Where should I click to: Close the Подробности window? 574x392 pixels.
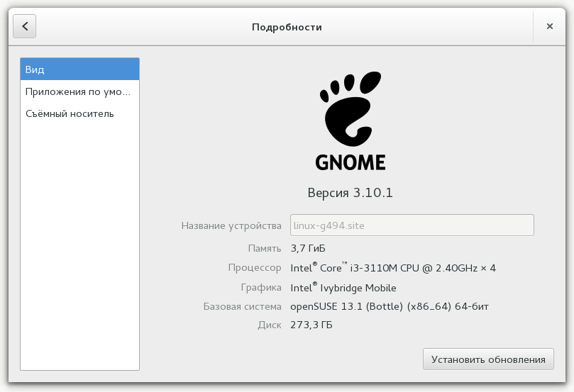point(549,26)
